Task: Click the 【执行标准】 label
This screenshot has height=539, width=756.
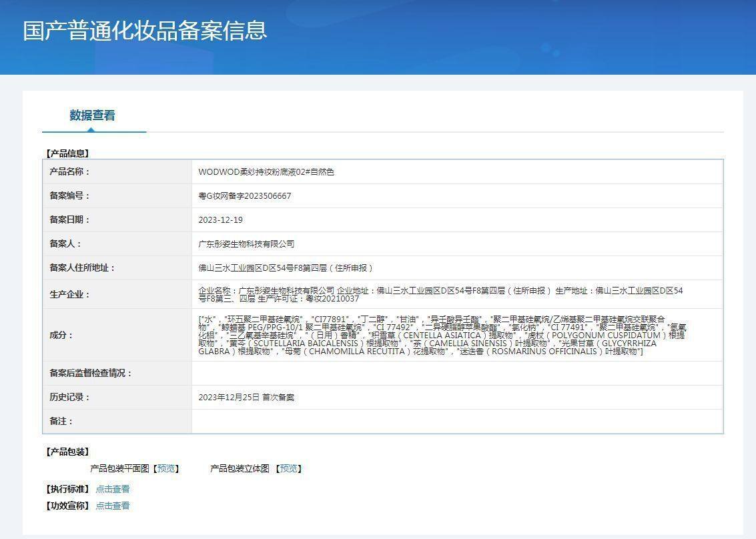Action: tap(67, 489)
